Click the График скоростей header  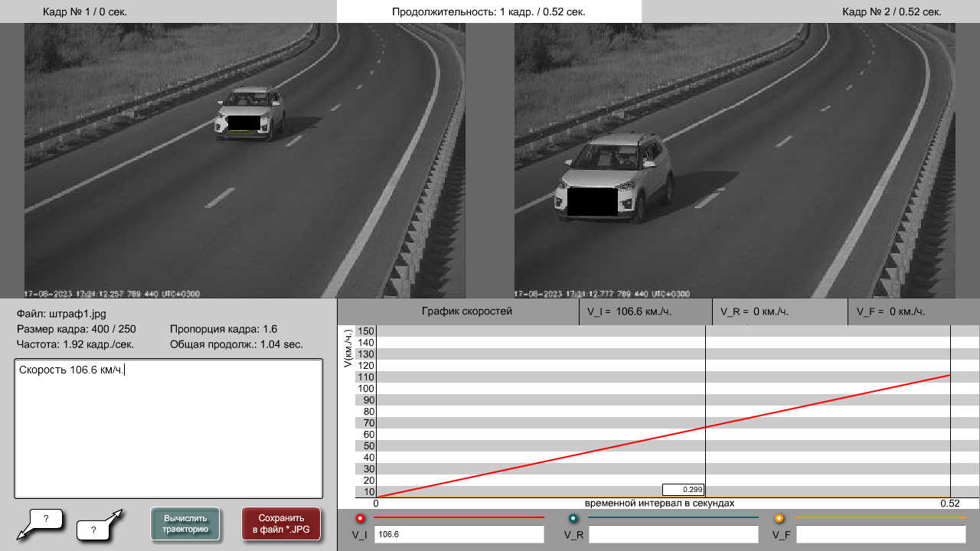pyautogui.click(x=466, y=311)
